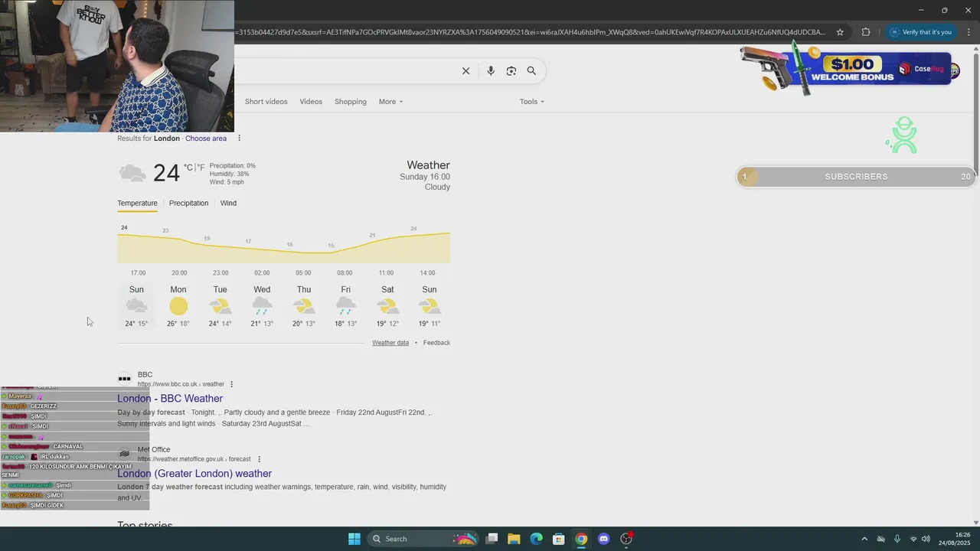The image size is (980, 551).
Task: Click Verify that it's you button
Action: (x=920, y=32)
